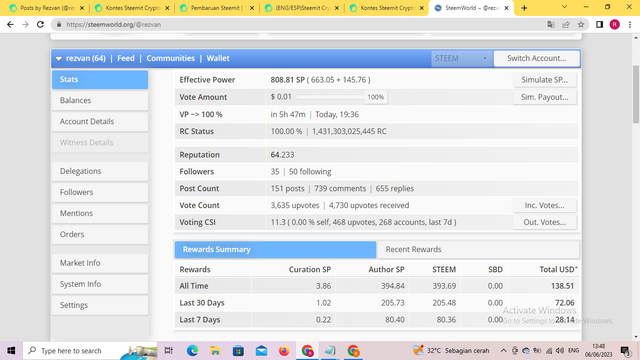Click the 100% vote weight handle

[x=376, y=97]
